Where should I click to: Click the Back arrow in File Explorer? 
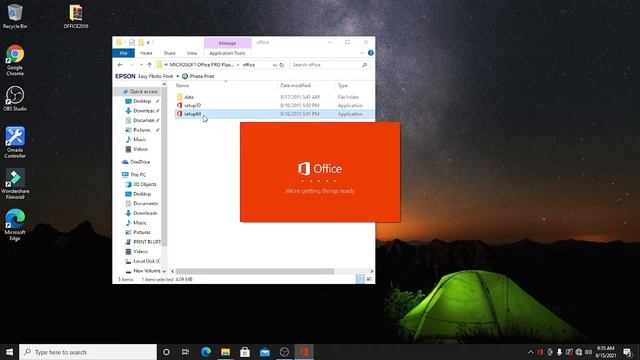pos(120,65)
